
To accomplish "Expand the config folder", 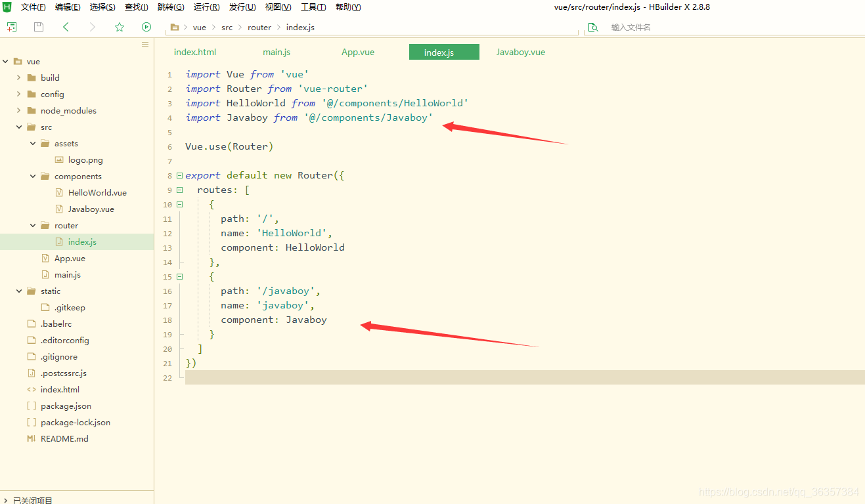I will 19,94.
